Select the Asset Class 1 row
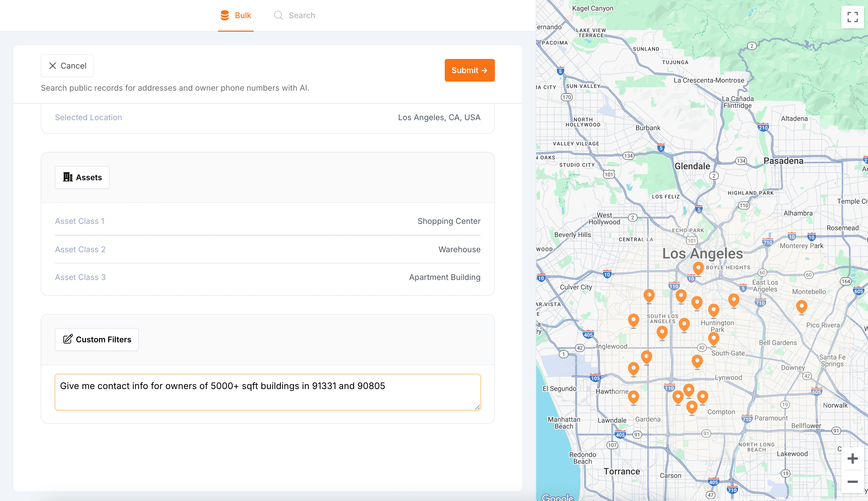868x501 pixels. coord(268,221)
